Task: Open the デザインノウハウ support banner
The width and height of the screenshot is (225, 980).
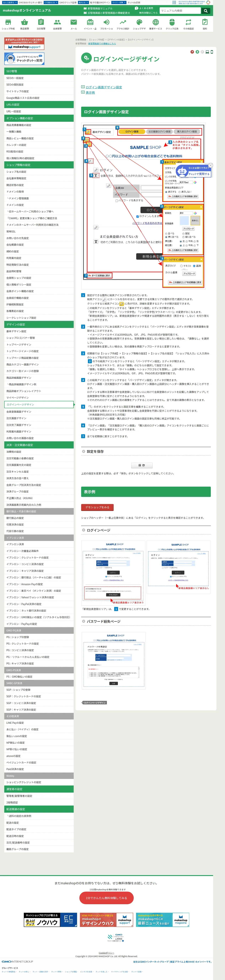Action: pyautogui.click(x=106, y=920)
